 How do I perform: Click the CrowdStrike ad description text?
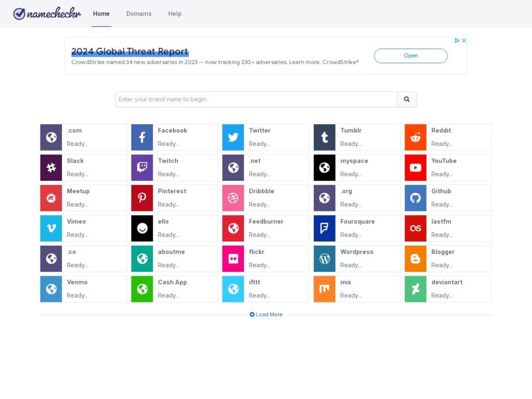point(215,62)
